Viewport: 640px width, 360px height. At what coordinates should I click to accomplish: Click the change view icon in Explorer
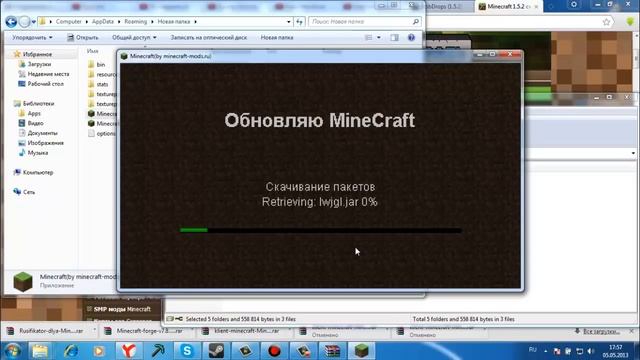pos(368,38)
